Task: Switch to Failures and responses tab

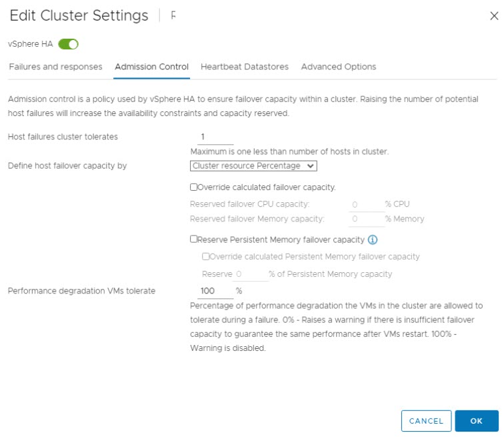Action: tap(55, 67)
